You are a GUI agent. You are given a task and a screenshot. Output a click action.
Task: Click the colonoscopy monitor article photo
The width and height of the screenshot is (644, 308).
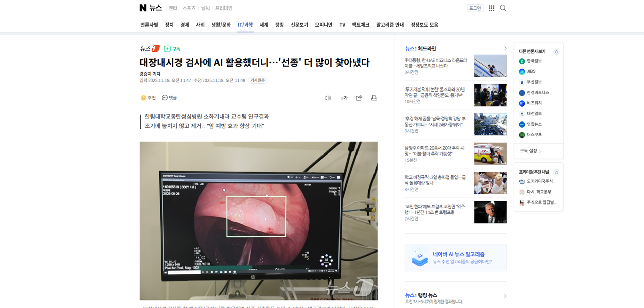coord(258,221)
